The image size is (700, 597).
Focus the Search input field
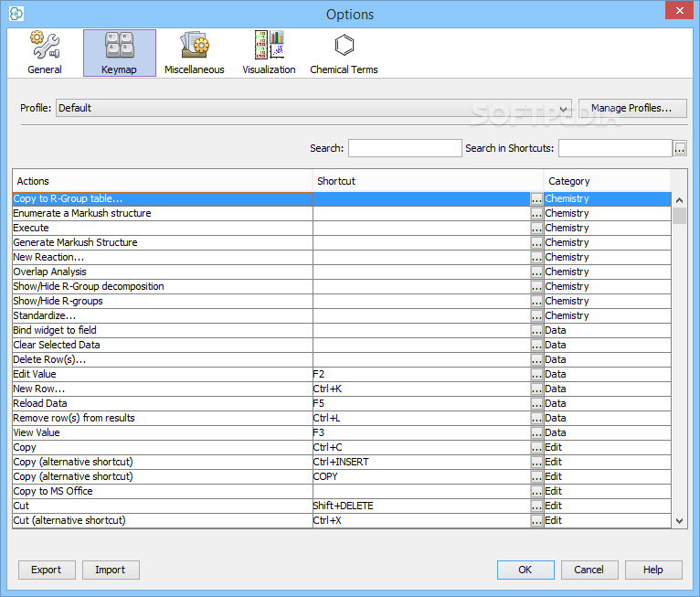point(405,148)
